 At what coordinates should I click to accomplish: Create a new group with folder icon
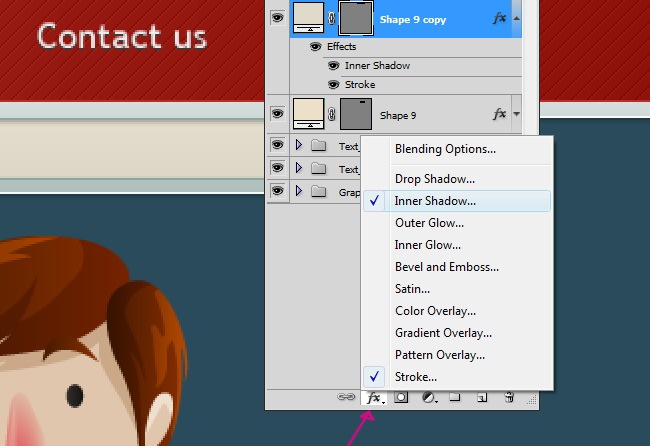point(455,398)
